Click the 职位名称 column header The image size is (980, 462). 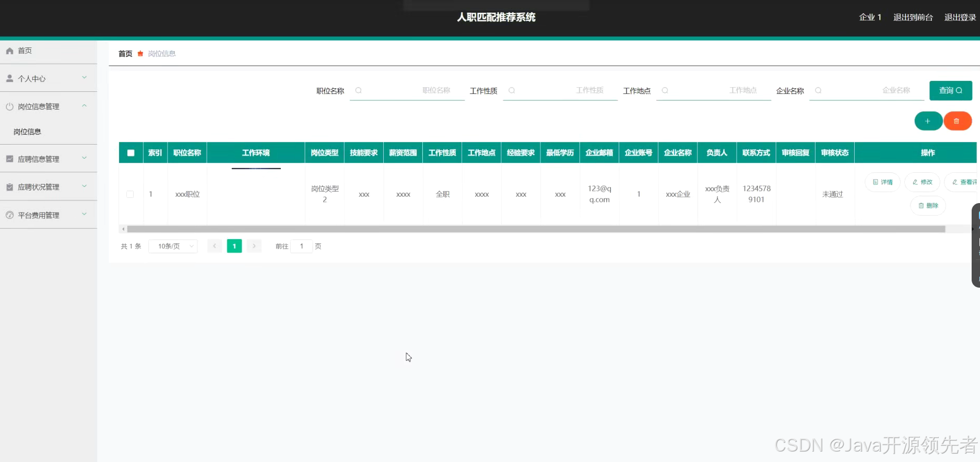pyautogui.click(x=187, y=153)
